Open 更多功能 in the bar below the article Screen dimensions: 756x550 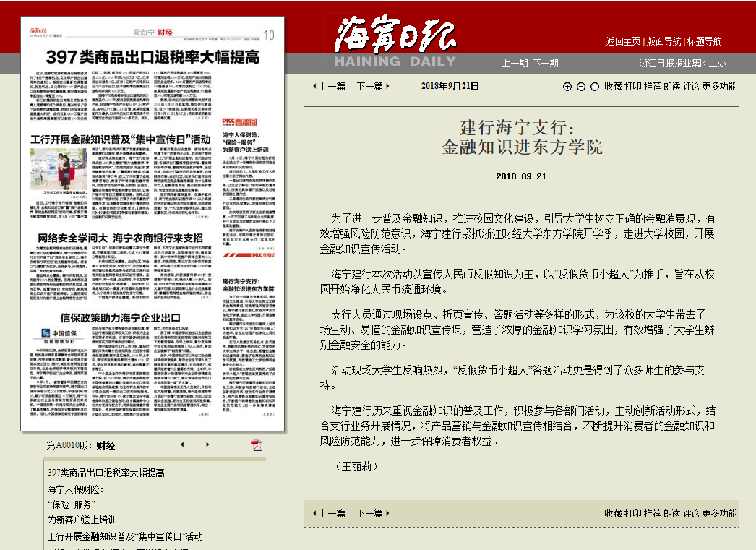[x=719, y=513]
